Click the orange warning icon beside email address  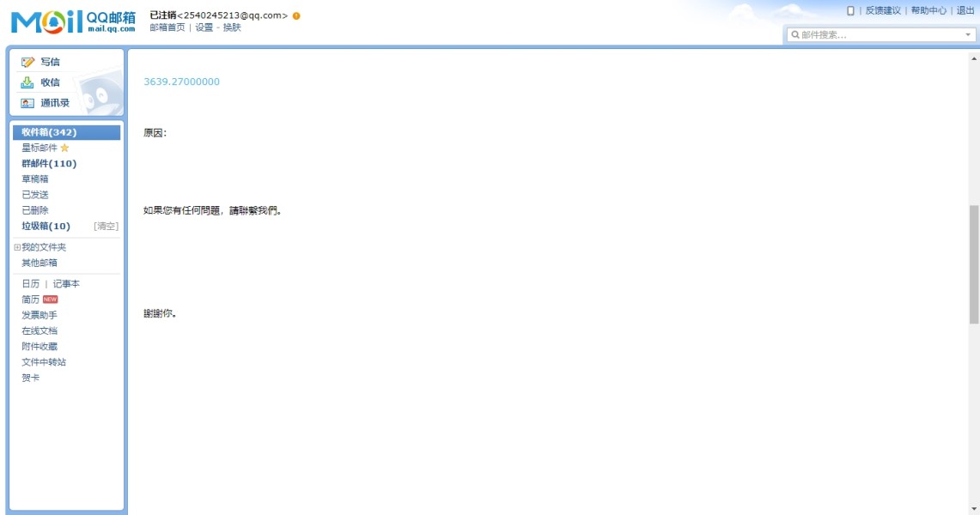pyautogui.click(x=296, y=15)
